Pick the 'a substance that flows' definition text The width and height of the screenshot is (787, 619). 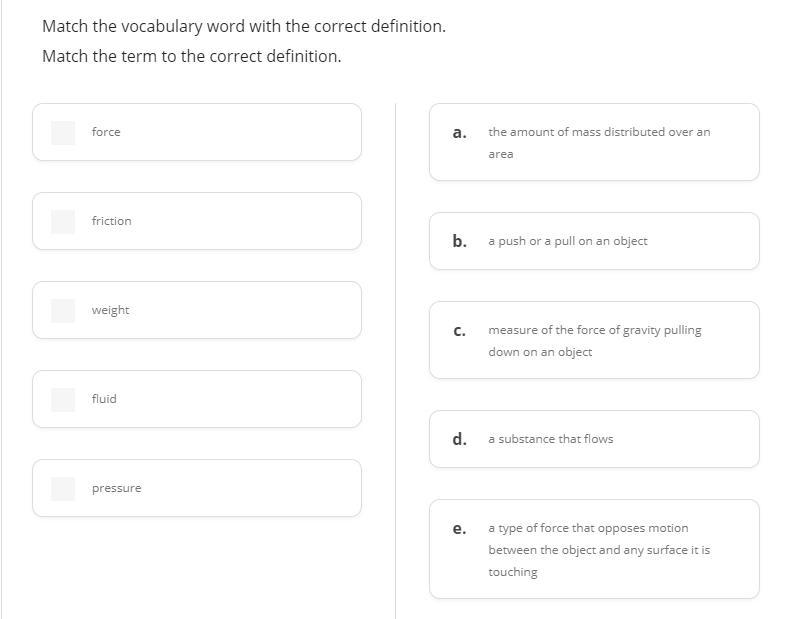(x=550, y=439)
